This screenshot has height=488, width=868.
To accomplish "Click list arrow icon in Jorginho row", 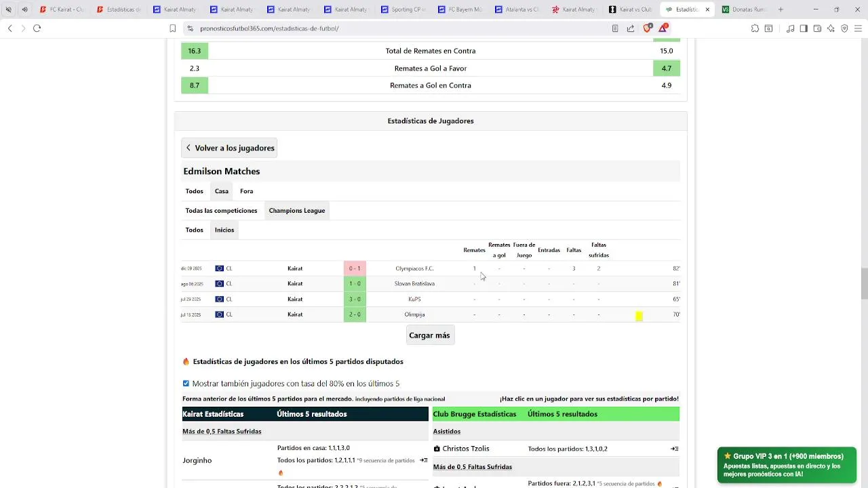I will tap(423, 460).
